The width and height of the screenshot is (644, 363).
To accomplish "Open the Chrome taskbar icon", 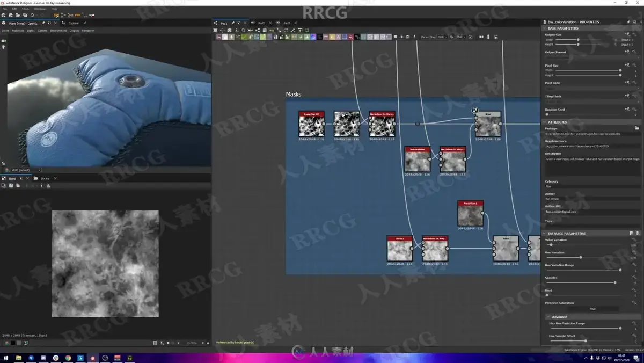I will coord(68,358).
